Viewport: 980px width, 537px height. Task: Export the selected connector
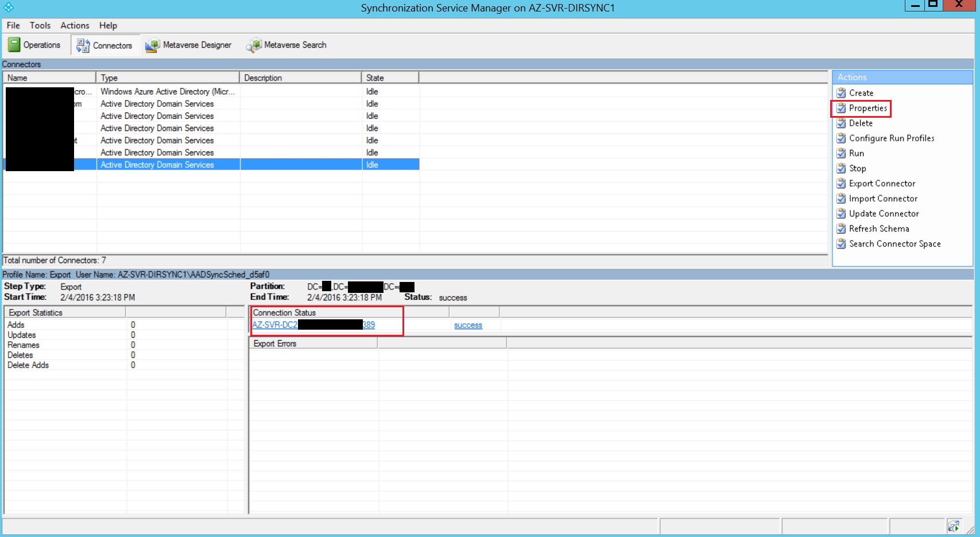(x=882, y=183)
